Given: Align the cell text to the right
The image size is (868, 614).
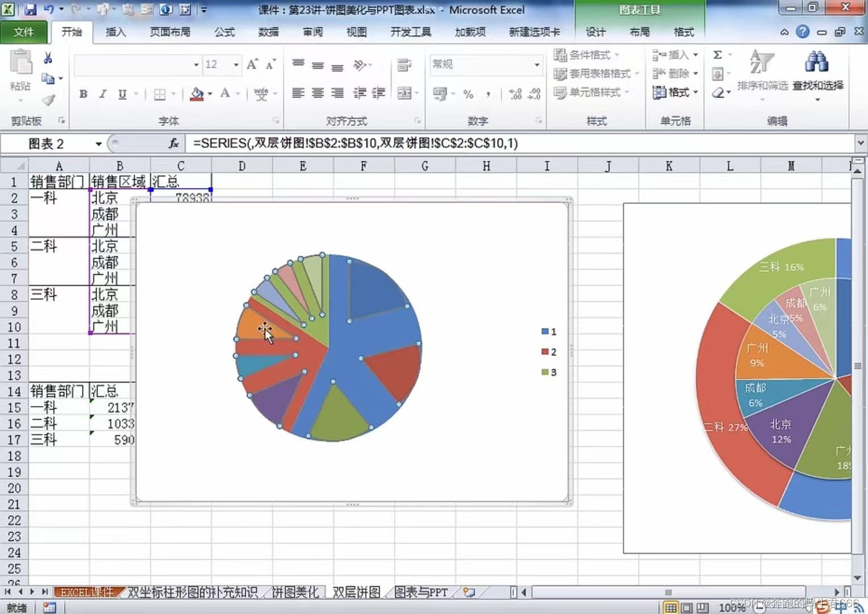Looking at the screenshot, I should tap(337, 93).
